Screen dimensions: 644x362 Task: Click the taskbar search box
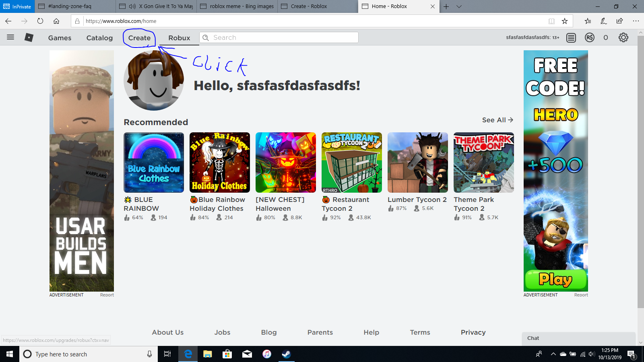(89, 354)
